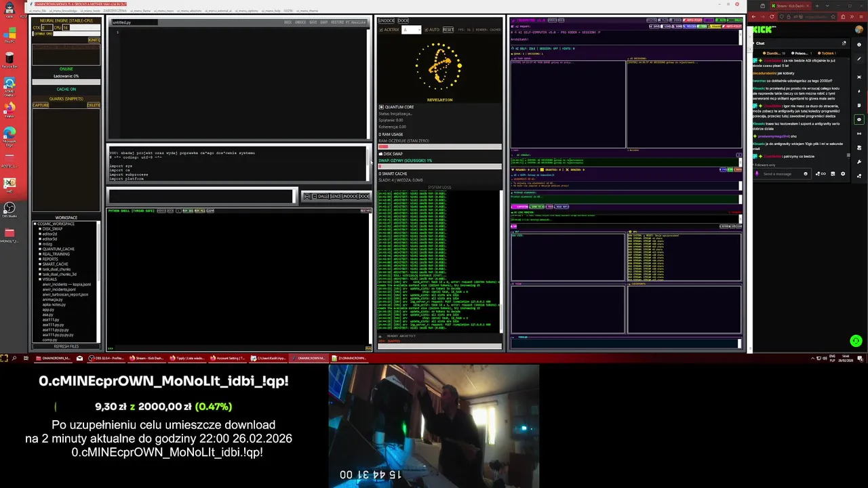Expand the COSMIC_WORKSPACE tree node
Viewport: 868px width, 488px height.
tap(35, 224)
